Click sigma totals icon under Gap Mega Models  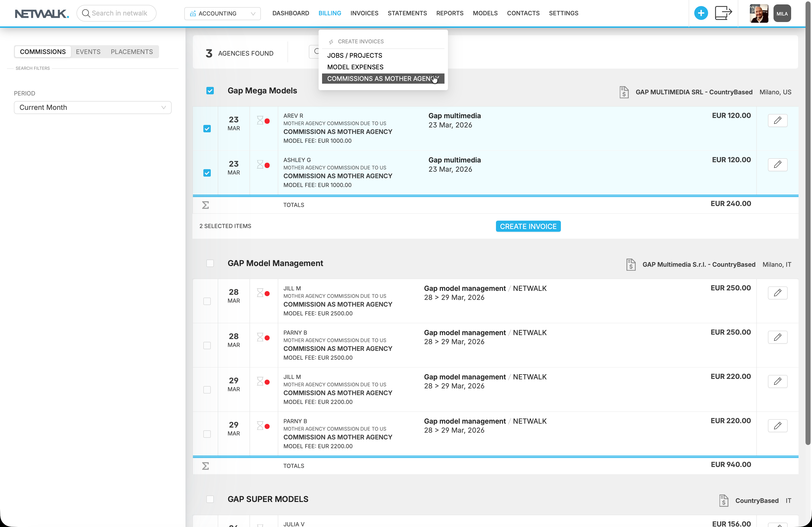pyautogui.click(x=205, y=205)
